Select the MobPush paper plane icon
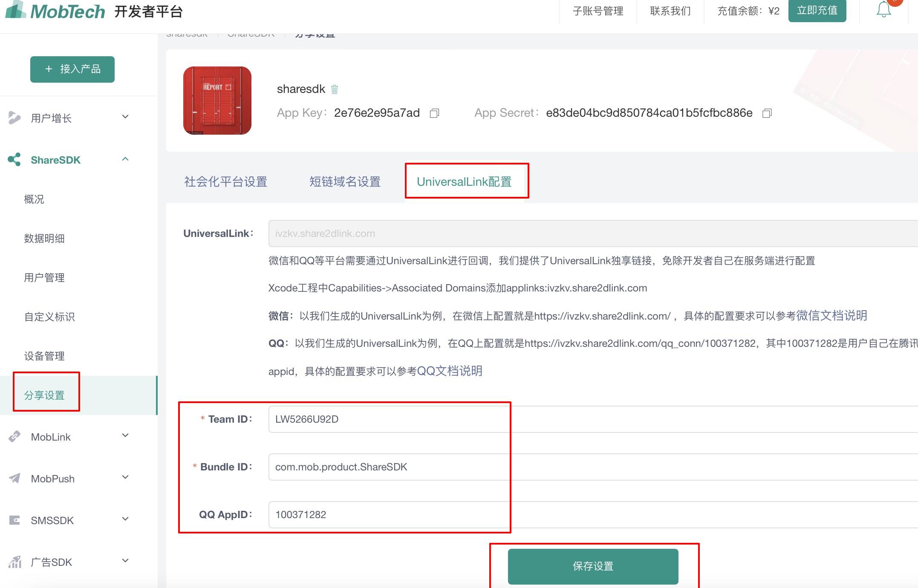Image resolution: width=918 pixels, height=588 pixels. pyautogui.click(x=14, y=478)
